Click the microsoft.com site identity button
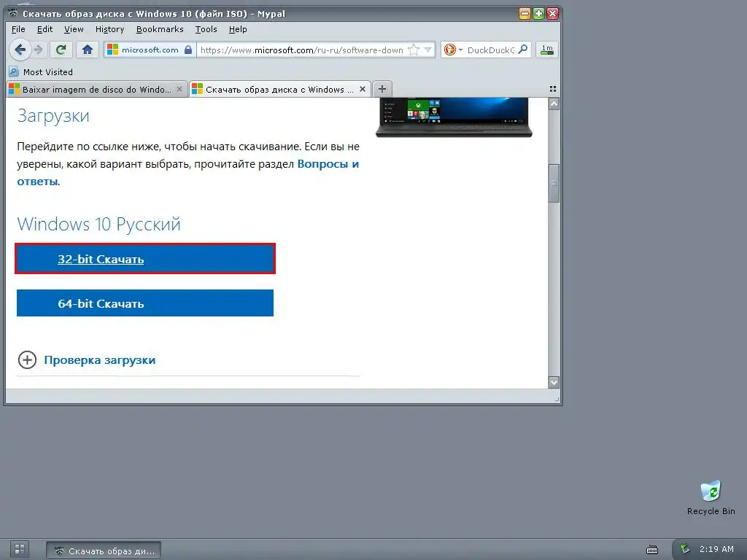 [149, 50]
